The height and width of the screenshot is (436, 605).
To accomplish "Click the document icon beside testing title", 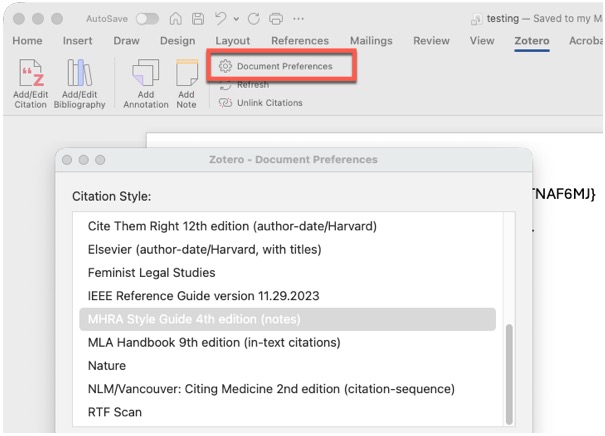I will tap(476, 19).
